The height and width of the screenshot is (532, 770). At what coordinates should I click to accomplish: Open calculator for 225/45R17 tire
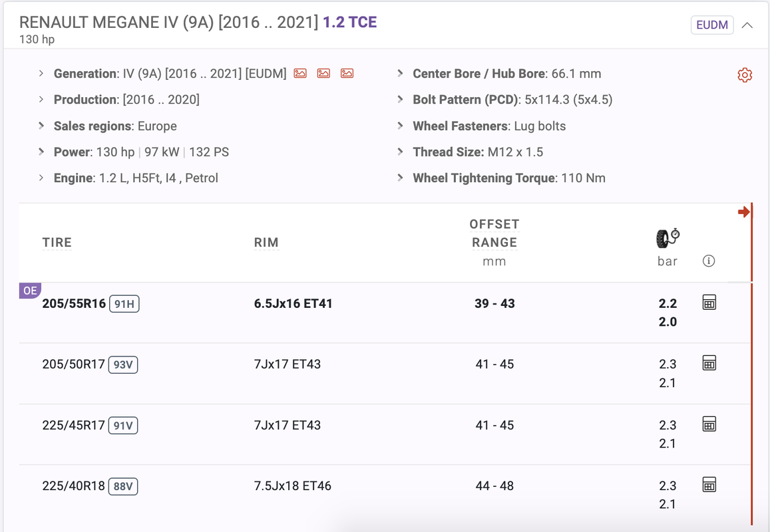coord(709,424)
